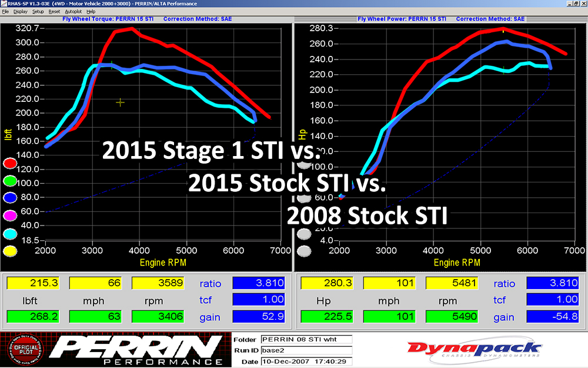The width and height of the screenshot is (588, 368).
Task: Click the Run ID field base2
Action: click(306, 350)
